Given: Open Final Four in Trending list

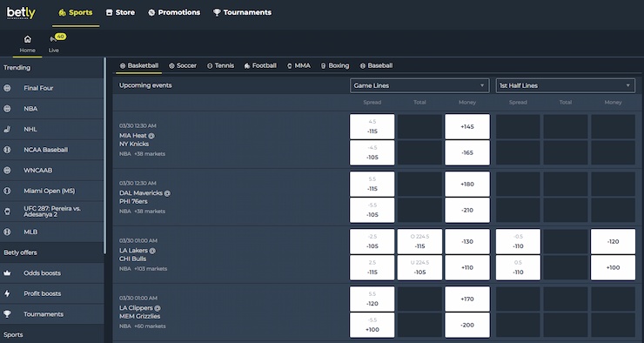Looking at the screenshot, I should pyautogui.click(x=51, y=88).
